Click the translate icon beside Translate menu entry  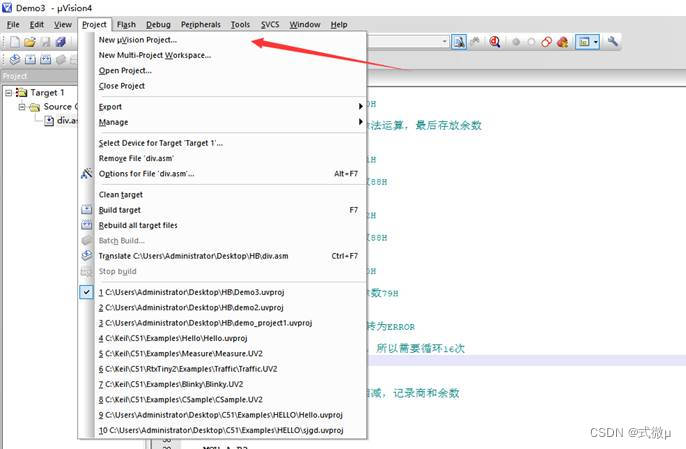click(87, 256)
